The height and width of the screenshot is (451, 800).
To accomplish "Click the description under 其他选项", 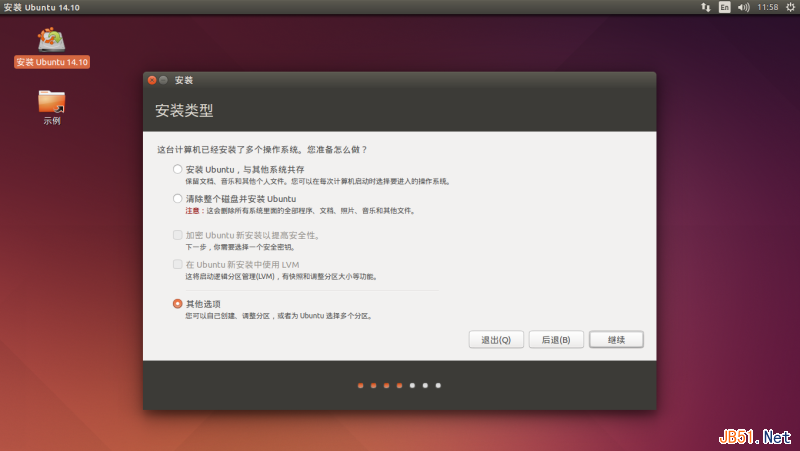I will [279, 316].
